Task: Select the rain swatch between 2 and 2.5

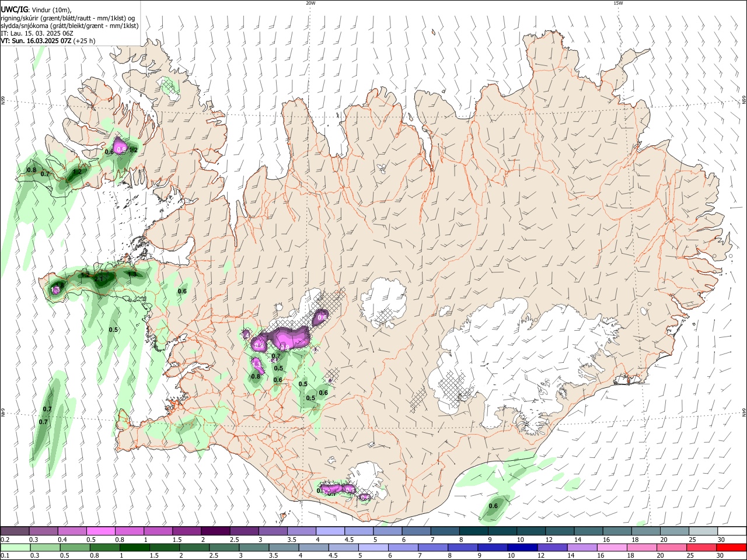Action: click(x=194, y=547)
